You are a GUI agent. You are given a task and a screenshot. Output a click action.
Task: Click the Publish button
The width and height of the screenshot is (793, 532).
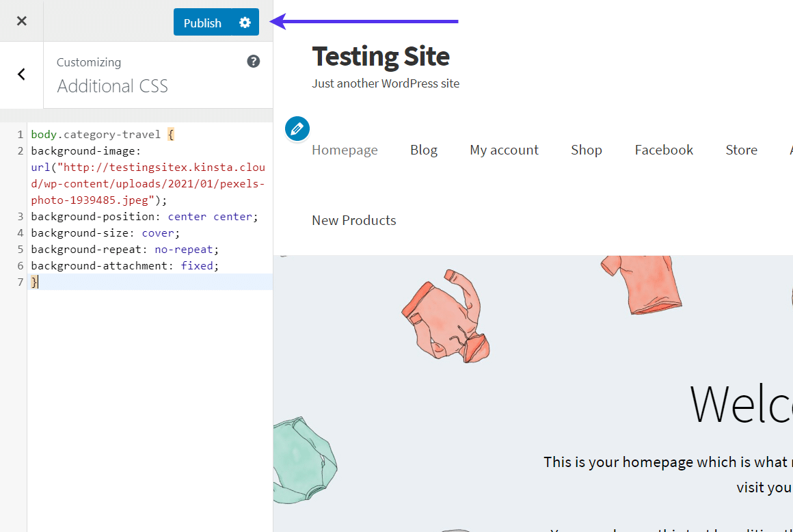(202, 22)
